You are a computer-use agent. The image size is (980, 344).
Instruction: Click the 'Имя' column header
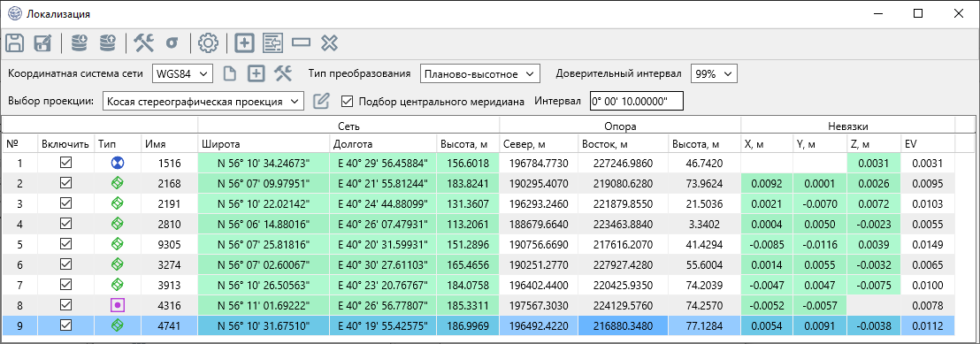pyautogui.click(x=169, y=143)
